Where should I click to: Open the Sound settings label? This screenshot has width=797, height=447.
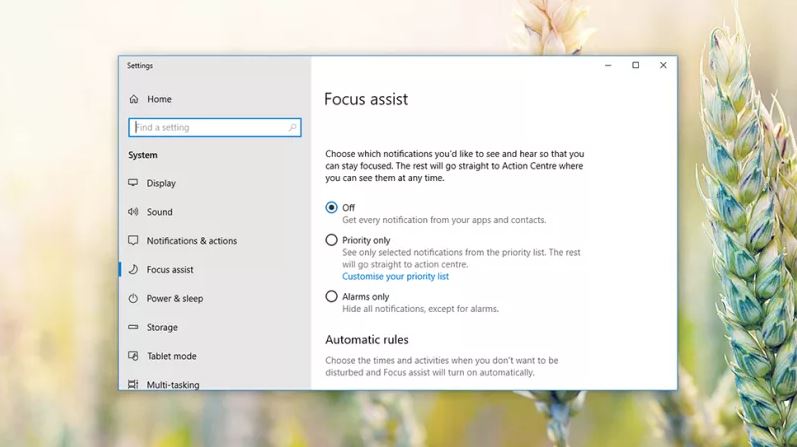(159, 212)
